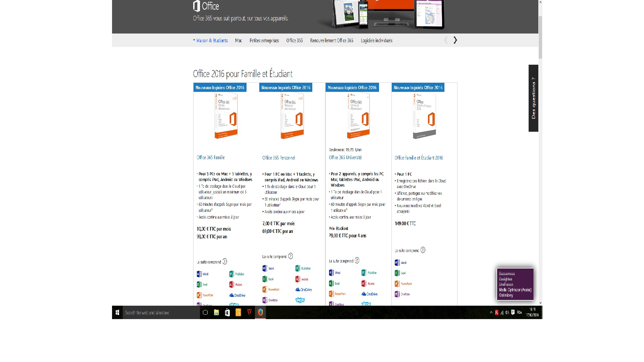644x362 pixels.
Task: Click the Excel icon under Office 365 Université
Action: (x=331, y=284)
